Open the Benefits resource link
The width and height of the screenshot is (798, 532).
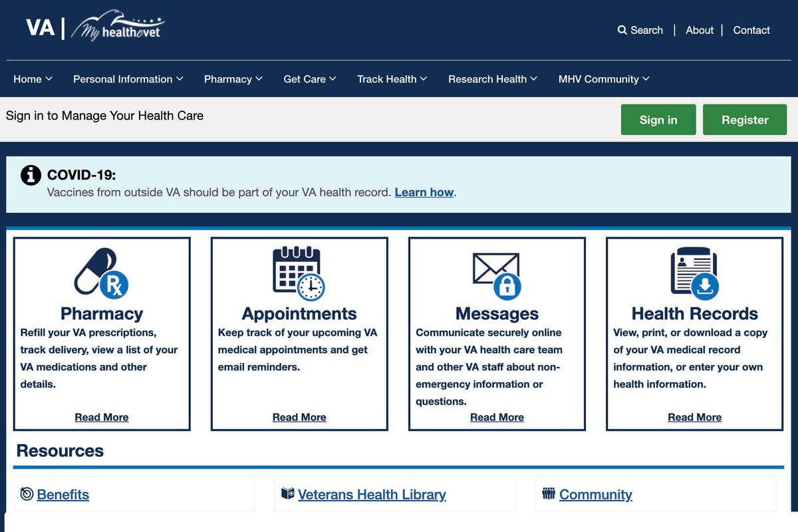click(63, 495)
